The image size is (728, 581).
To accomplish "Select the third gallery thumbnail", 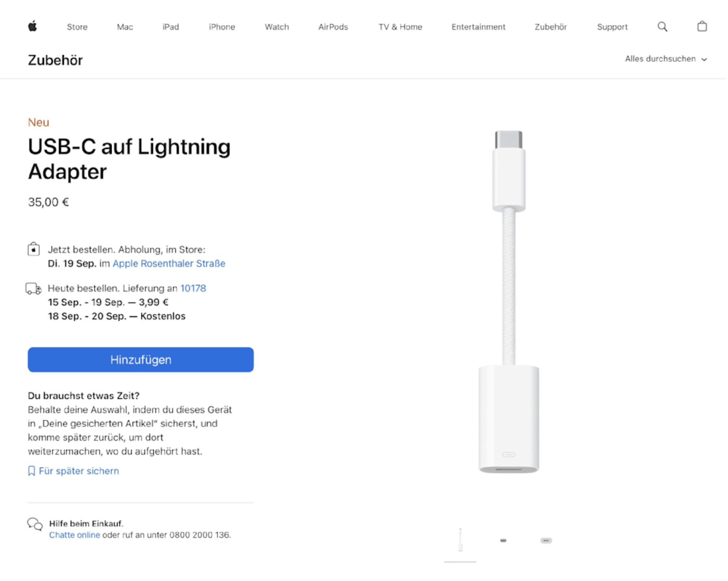I will click(x=546, y=540).
